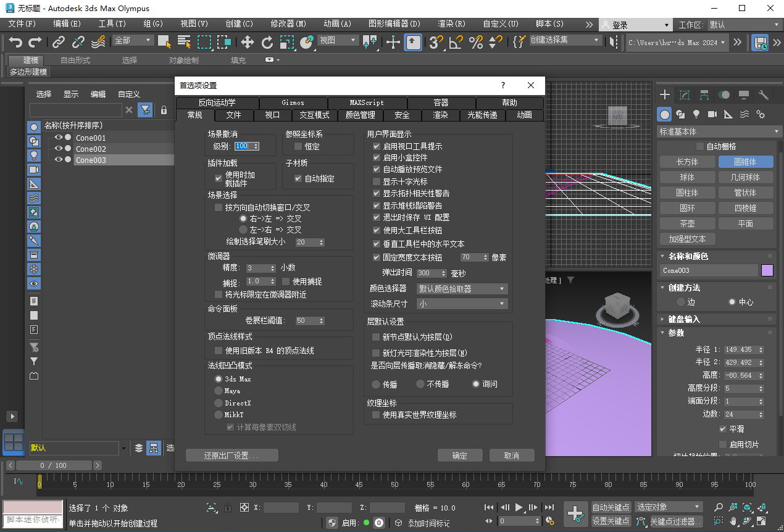Open the MAXScript preferences tab
The height and width of the screenshot is (532, 784).
click(367, 102)
